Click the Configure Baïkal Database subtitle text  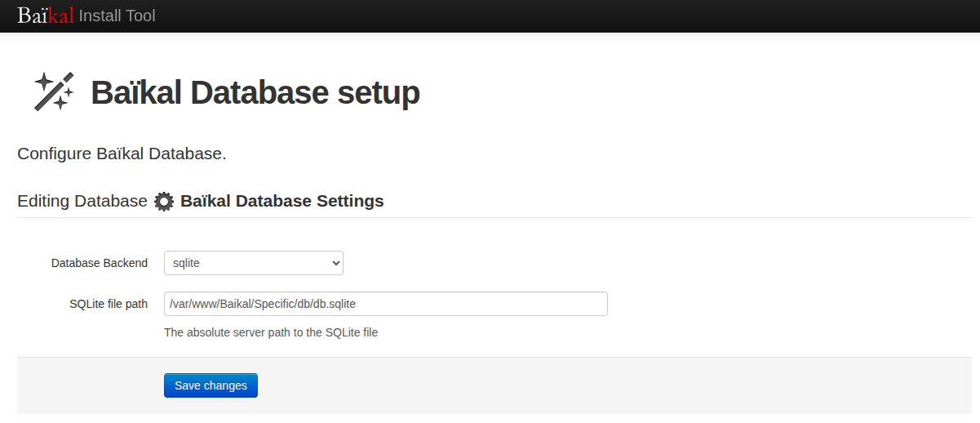(x=122, y=154)
